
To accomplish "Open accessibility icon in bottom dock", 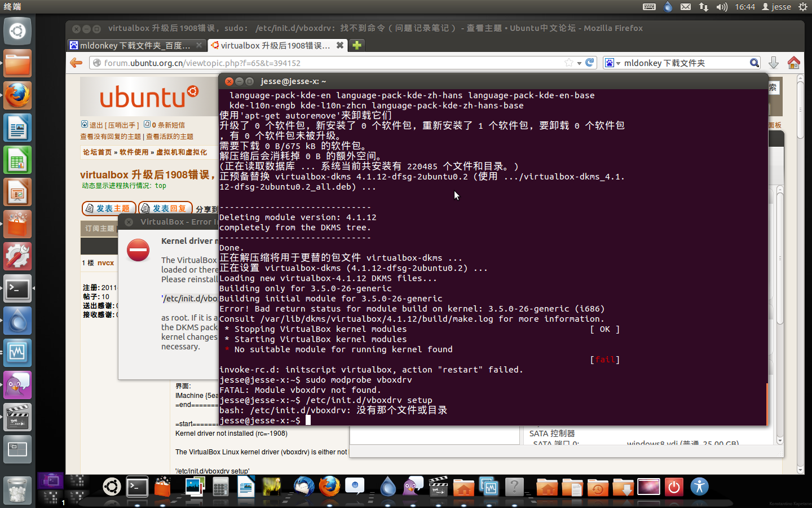I will 699,487.
